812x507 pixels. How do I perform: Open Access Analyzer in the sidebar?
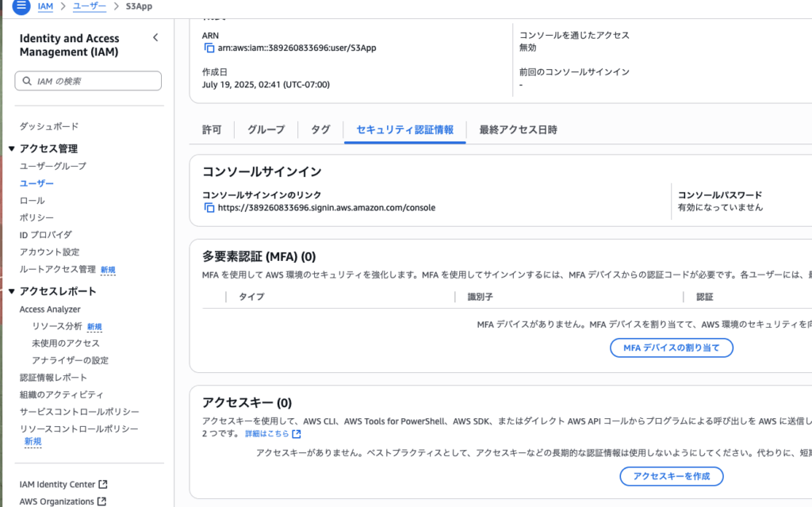coord(50,309)
